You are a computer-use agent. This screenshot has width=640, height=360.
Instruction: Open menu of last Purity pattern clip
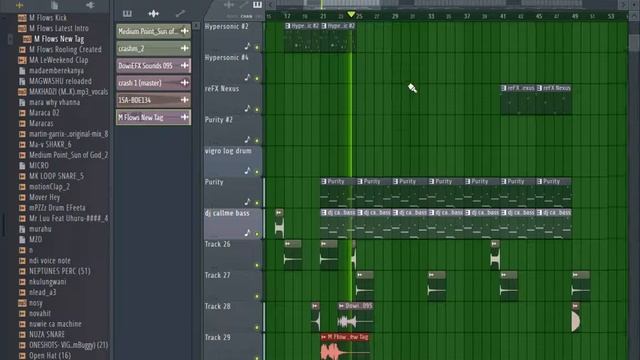tap(540, 181)
